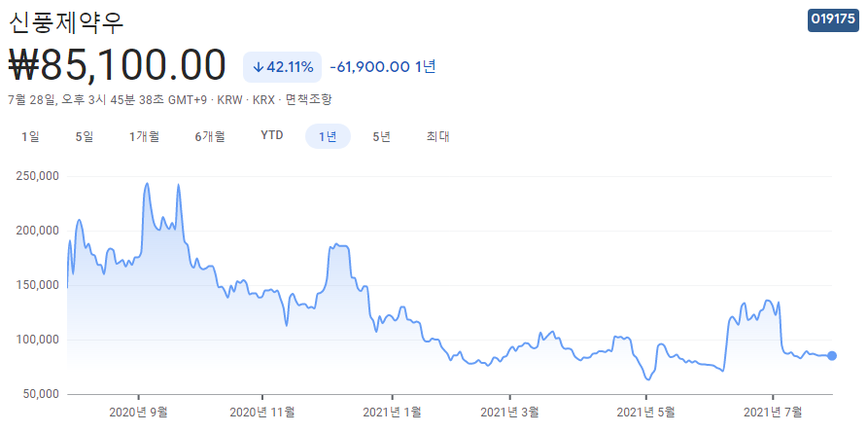Click the 2021년 7월 date label
The height and width of the screenshot is (432, 868).
[773, 412]
